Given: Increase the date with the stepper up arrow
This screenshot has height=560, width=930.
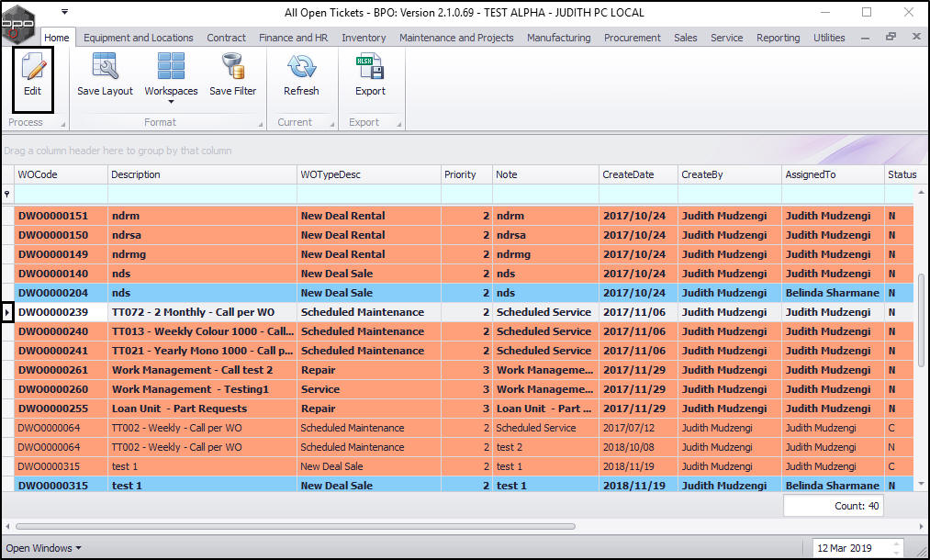Looking at the screenshot, I should coord(898,544).
